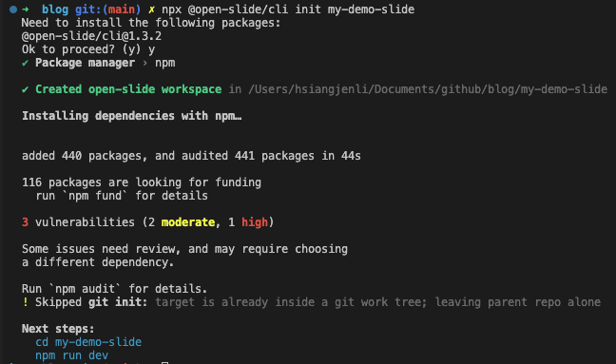
Task: Click 'Run `npm audit` for details.' line
Action: (x=114, y=289)
